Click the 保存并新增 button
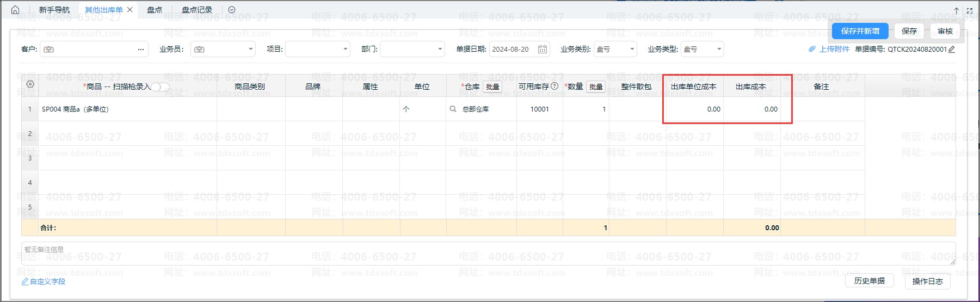The height and width of the screenshot is (302, 980). [860, 31]
